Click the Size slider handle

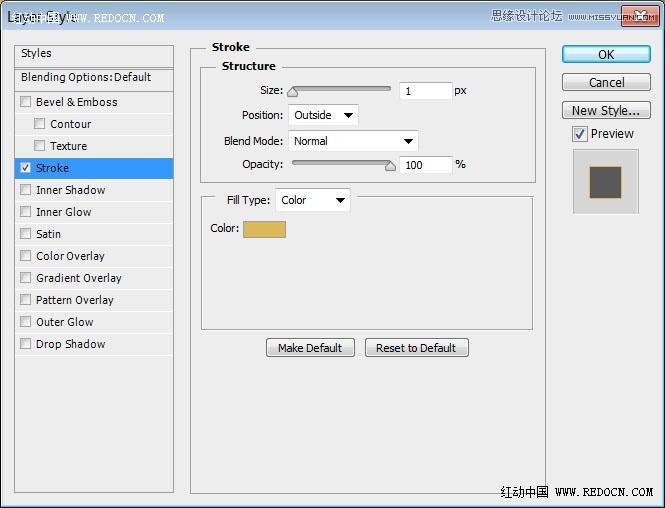tap(292, 92)
